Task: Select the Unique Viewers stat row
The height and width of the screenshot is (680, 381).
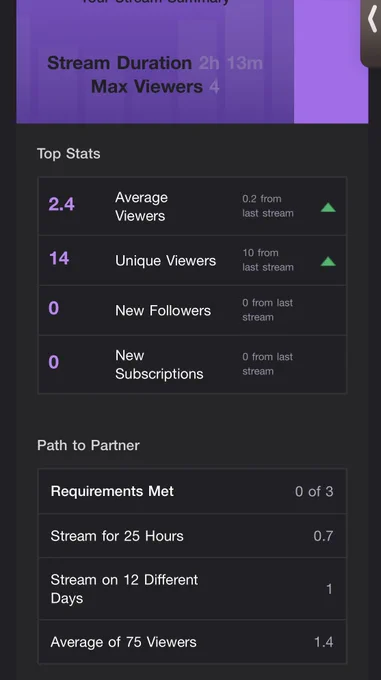Action: point(192,260)
